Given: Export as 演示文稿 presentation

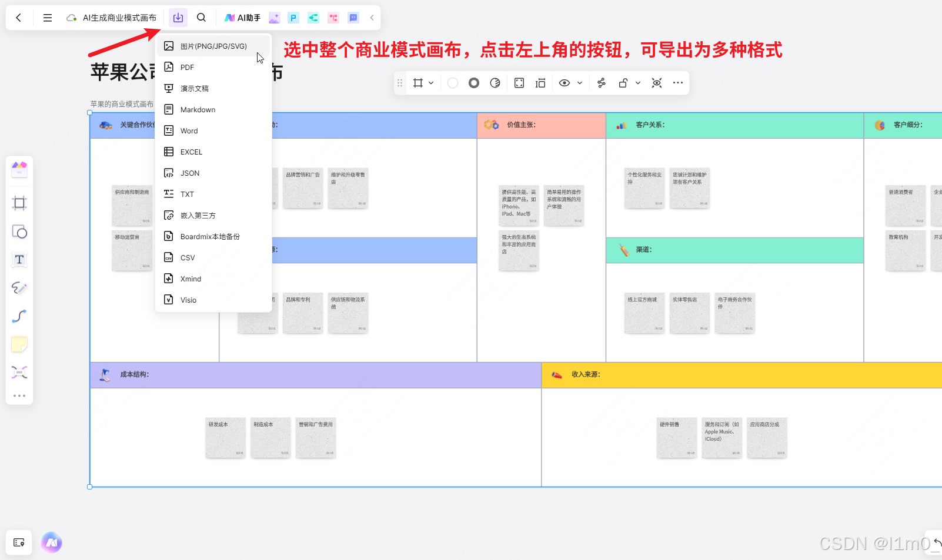Looking at the screenshot, I should [x=213, y=88].
